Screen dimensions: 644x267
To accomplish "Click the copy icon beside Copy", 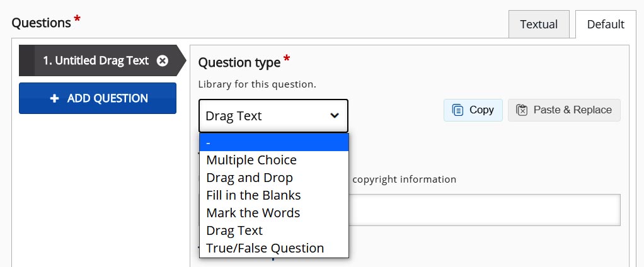I will pyautogui.click(x=457, y=110).
